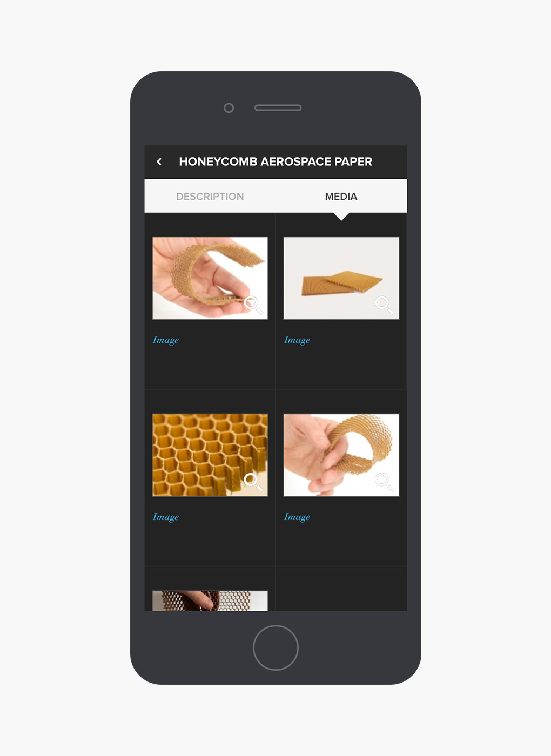Tap the phone's earpiece speaker slot
Image resolution: width=551 pixels, height=756 pixels.
(x=278, y=108)
